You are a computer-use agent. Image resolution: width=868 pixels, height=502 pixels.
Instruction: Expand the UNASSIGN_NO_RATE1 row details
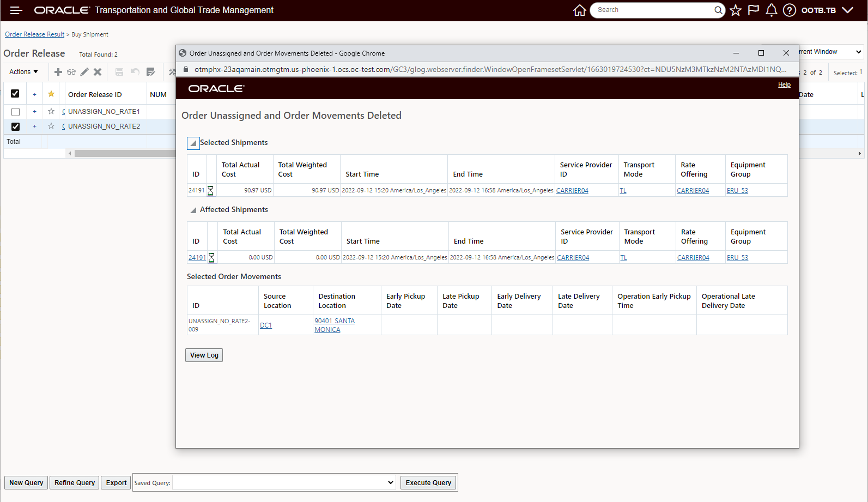[x=34, y=112]
